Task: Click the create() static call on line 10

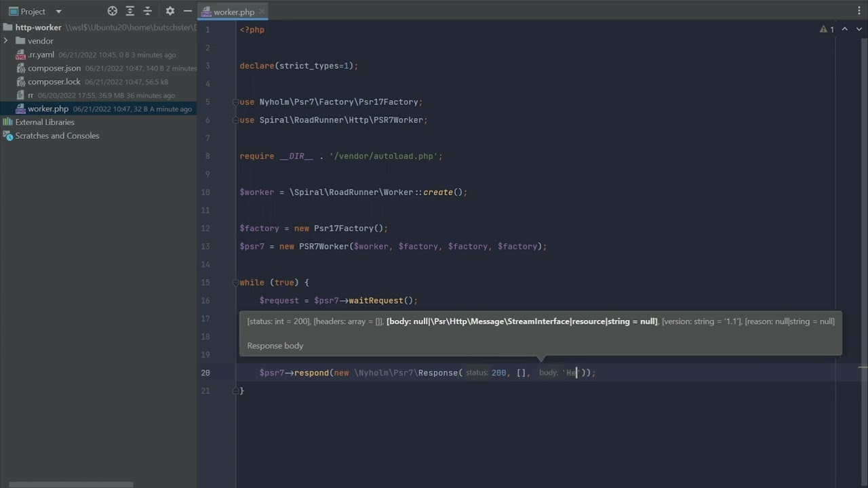Action: click(438, 192)
